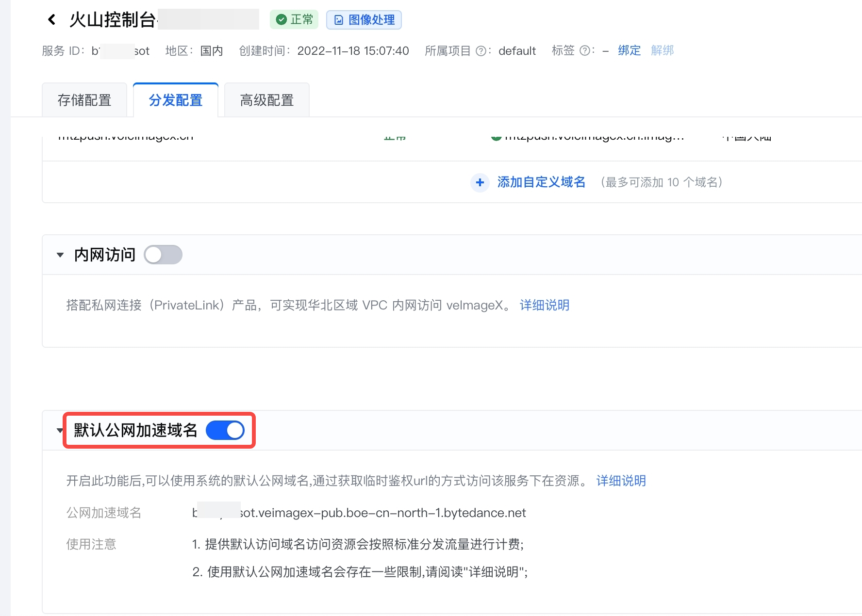
Task: Click the 解绑 link for tags
Action: click(x=662, y=50)
